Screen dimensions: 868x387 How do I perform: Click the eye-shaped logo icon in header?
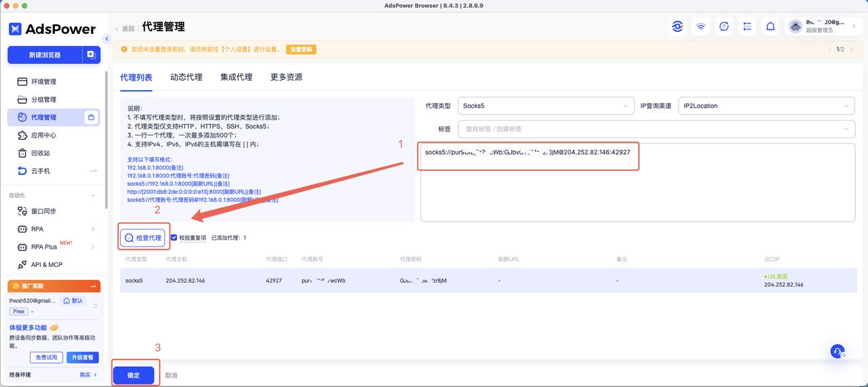pos(677,26)
